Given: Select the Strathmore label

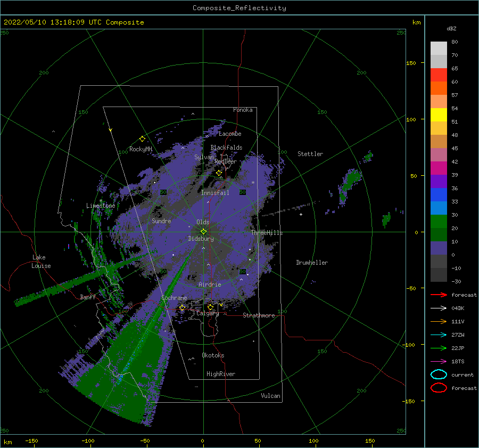Looking at the screenshot, I should point(259,315).
